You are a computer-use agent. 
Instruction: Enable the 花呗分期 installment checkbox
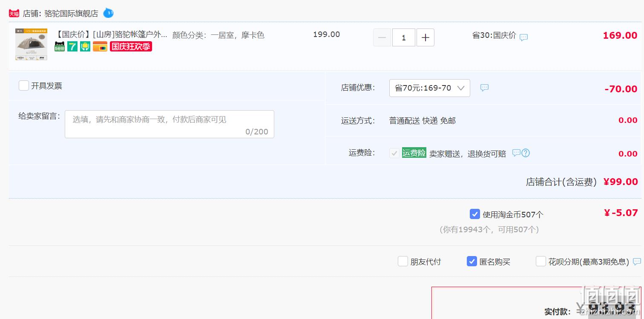[x=541, y=261]
